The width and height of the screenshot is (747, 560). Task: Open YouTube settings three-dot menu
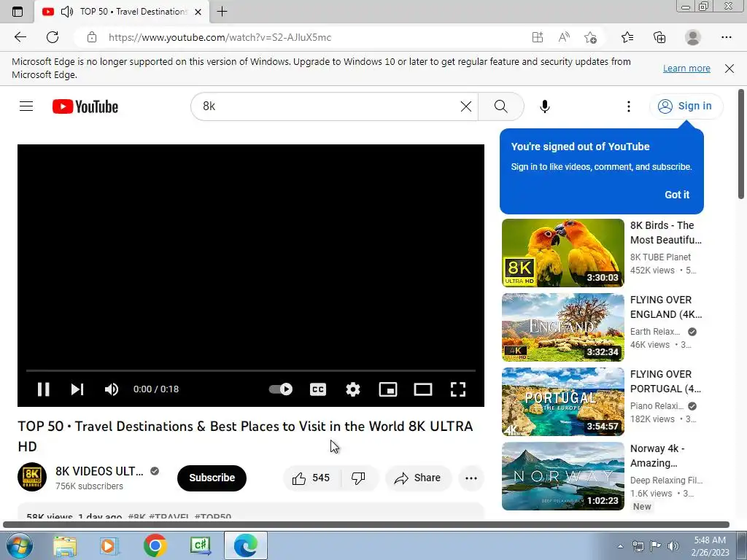[x=628, y=106]
